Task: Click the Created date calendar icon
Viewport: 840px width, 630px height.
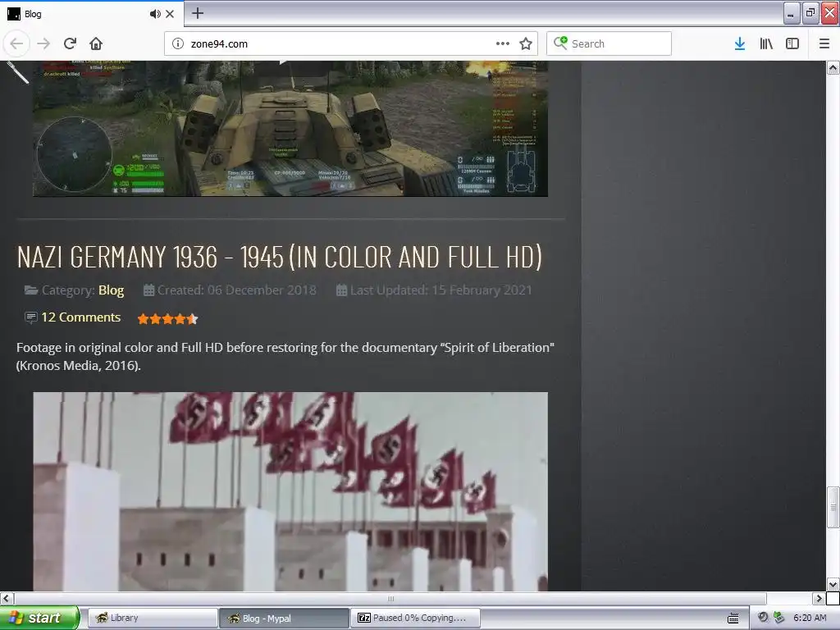Action: (x=149, y=290)
